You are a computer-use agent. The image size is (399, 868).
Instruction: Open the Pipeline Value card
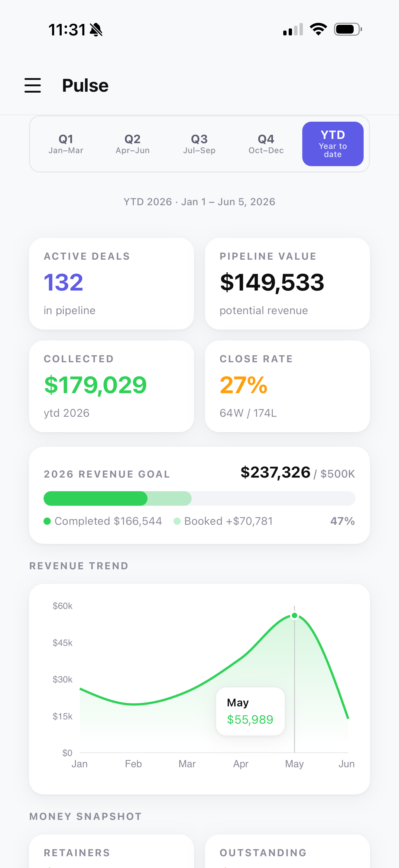click(287, 284)
